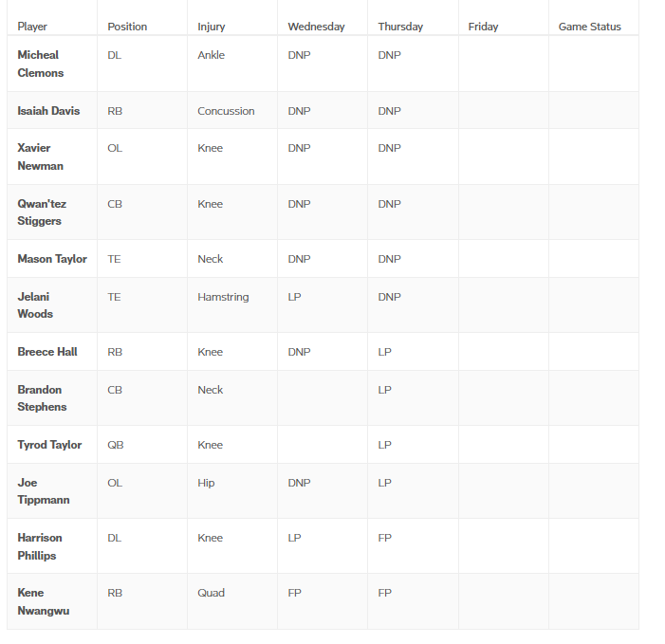
Task: Open Breece Hall player name
Action: tap(47, 352)
